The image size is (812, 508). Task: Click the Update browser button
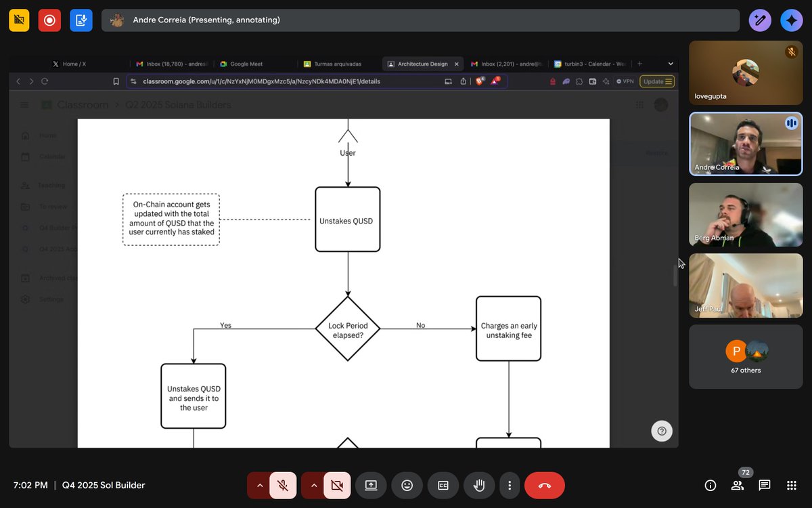[656, 81]
